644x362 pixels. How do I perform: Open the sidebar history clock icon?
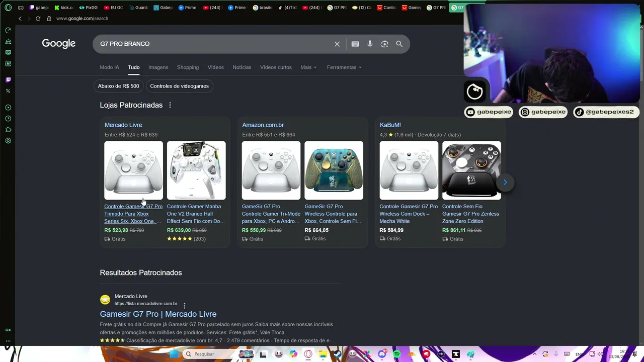pyautogui.click(x=8, y=119)
